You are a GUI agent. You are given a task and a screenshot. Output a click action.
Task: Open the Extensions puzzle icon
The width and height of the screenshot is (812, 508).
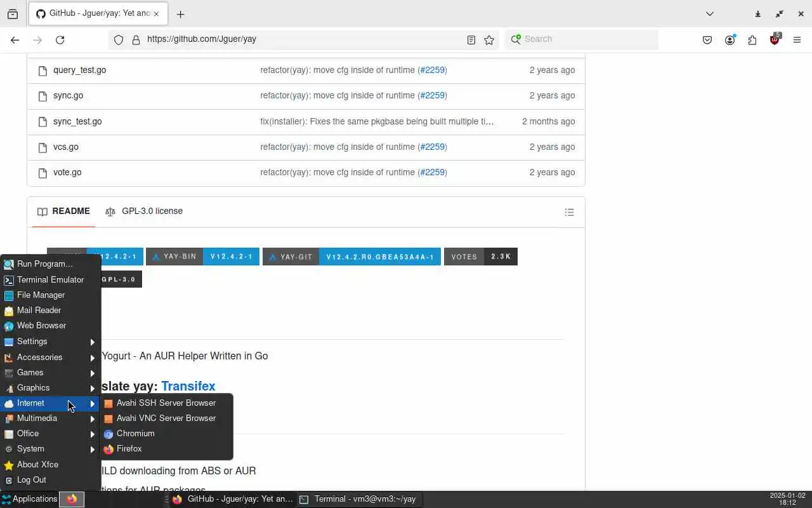coord(752,39)
